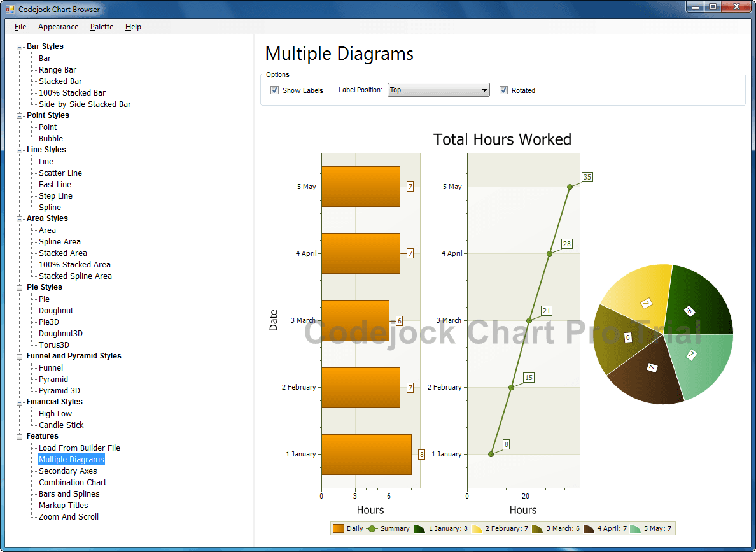Click the highlighted Multiple Diagrams item
756x552 pixels.
[71, 459]
